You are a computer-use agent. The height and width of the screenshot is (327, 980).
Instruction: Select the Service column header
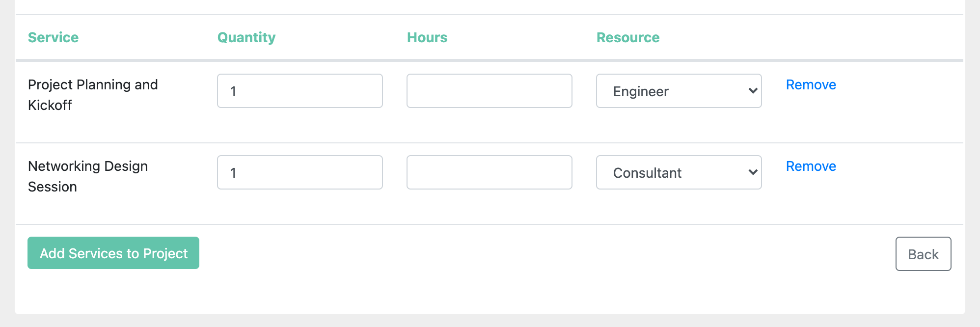pos(54,37)
